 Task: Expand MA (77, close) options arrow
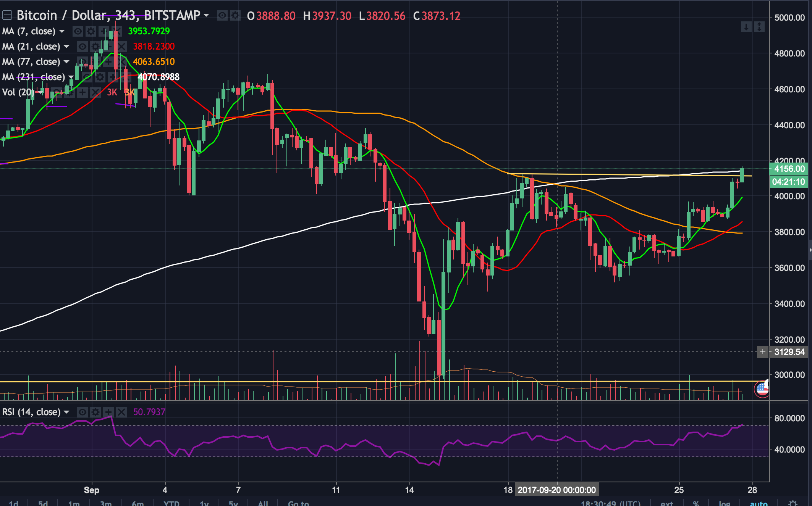[x=66, y=61]
